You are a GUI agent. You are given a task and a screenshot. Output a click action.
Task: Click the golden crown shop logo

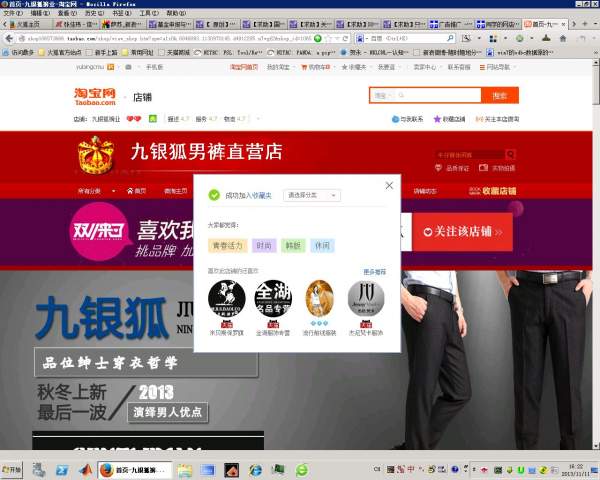(96, 155)
